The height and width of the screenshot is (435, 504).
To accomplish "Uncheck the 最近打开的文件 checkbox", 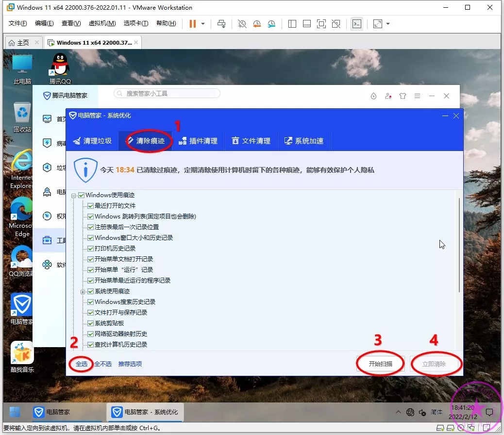I will point(91,206).
